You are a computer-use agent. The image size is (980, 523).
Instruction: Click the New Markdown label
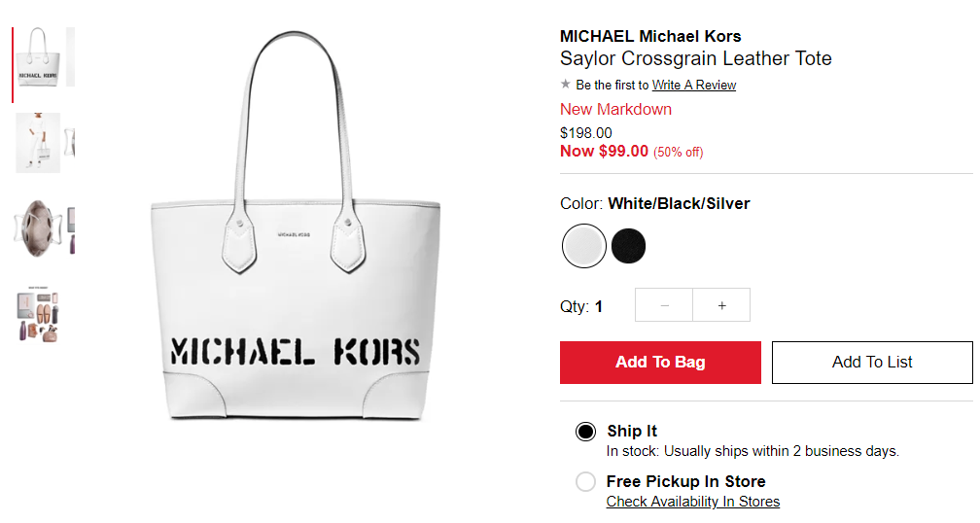coord(615,109)
